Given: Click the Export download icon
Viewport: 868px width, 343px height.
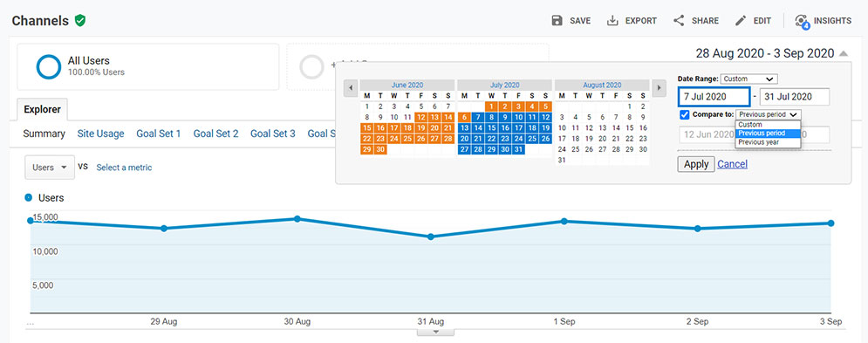Looking at the screenshot, I should click(x=612, y=20).
